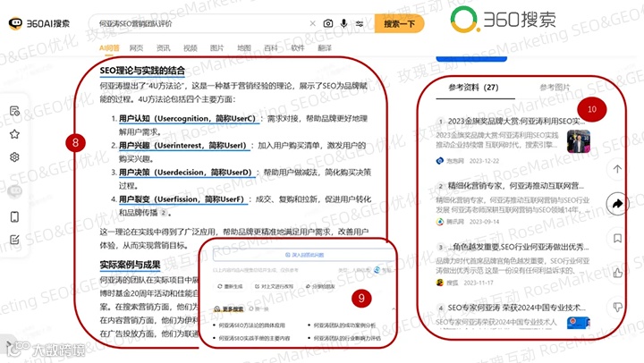Viewport: 644px width, 363px height.
Task: Open suggestion 何亚涛SEO实战手册的主要内容
Action: (254, 338)
